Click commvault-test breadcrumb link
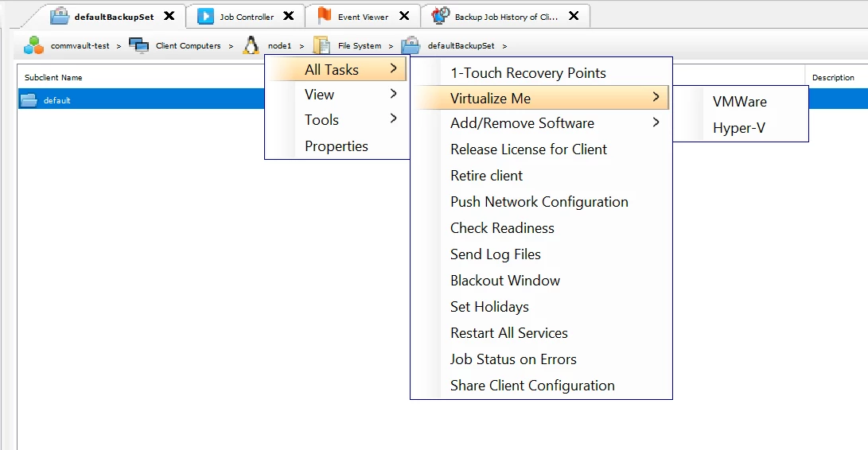 coord(80,46)
